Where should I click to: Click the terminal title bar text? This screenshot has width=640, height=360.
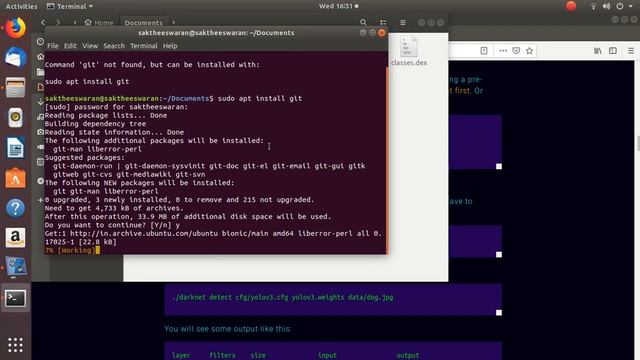216,33
